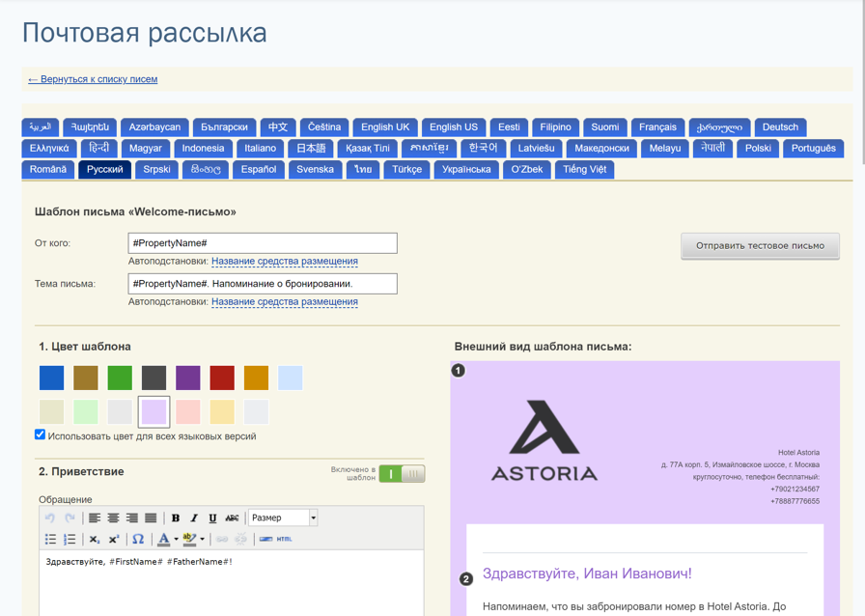Expand highlight color palette arrow
Viewport: 865px width, 616px height.
(x=202, y=539)
